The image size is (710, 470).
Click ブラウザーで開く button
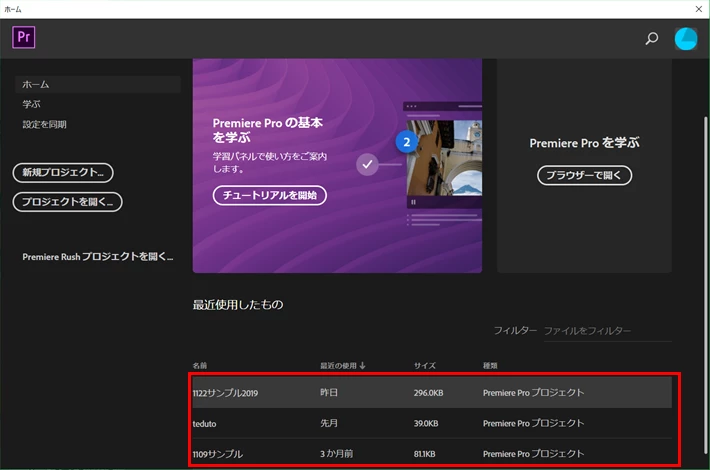pos(584,175)
